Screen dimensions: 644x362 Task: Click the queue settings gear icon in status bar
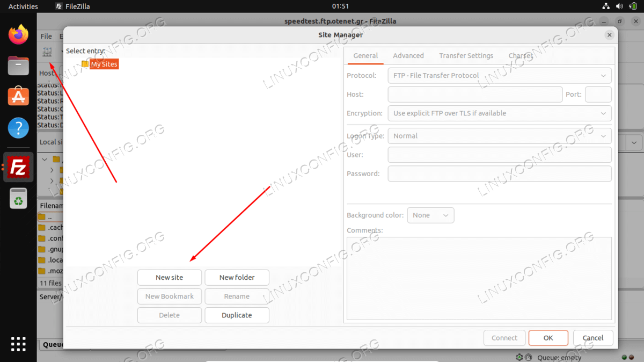tap(519, 357)
